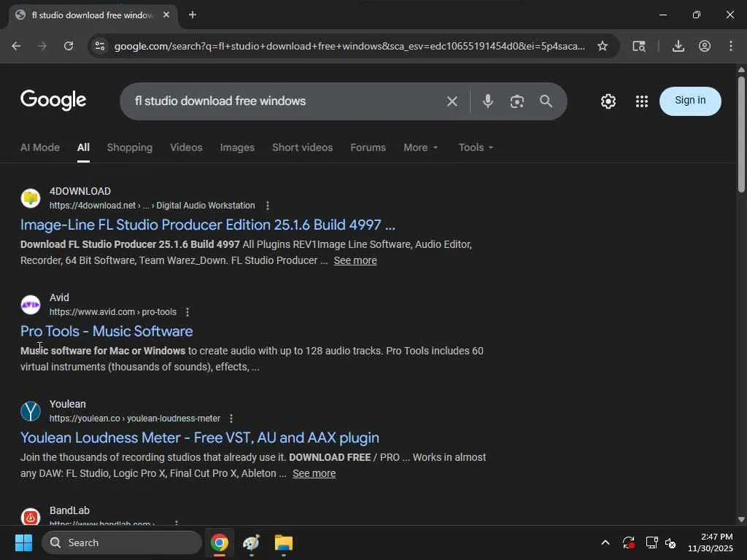Close the fl studio download tab
This screenshot has width=747, height=560.
(166, 15)
